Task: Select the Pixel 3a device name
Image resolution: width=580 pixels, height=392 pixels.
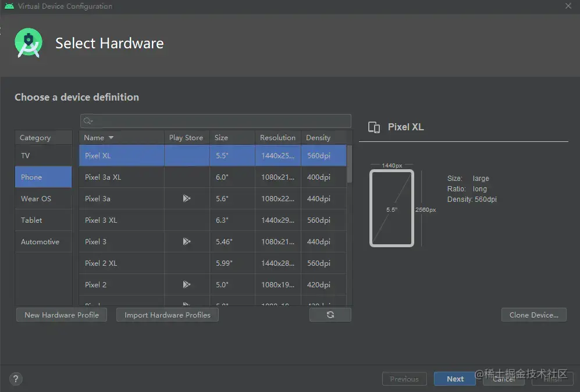Action: [x=98, y=198]
